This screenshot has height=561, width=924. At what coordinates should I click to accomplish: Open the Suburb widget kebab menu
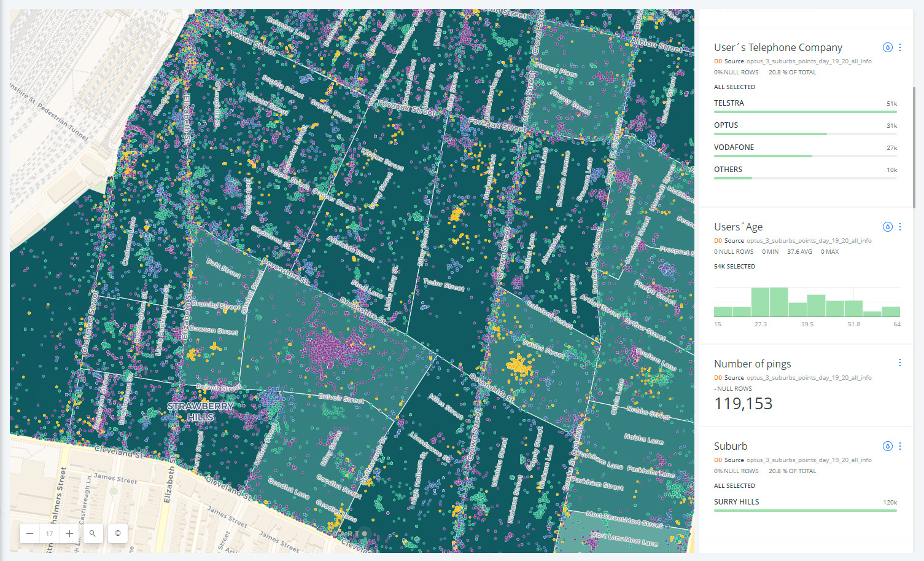pos(900,445)
